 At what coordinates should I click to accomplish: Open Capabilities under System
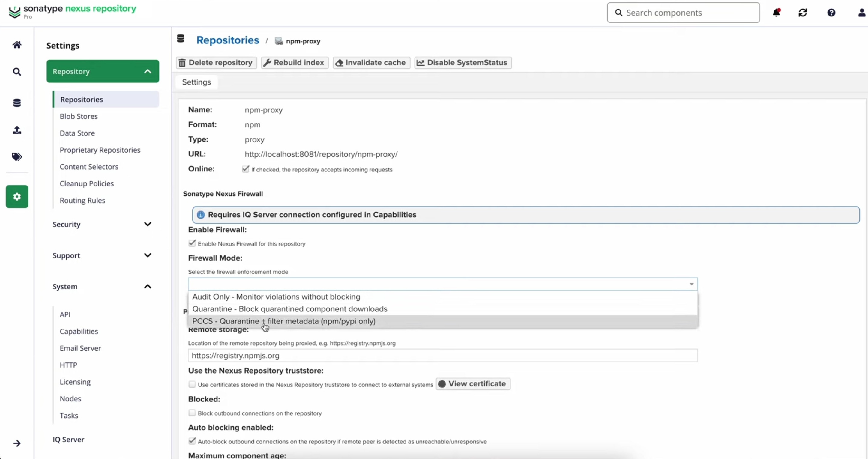click(79, 331)
